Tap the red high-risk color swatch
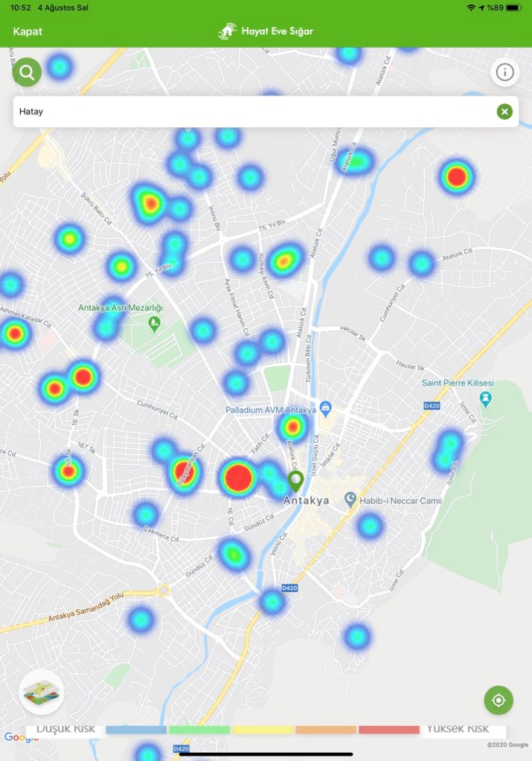Viewport: 532px width, 761px height. point(388,730)
